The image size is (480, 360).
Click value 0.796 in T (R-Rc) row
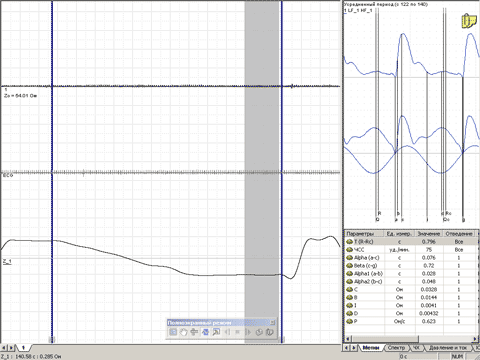coord(429,242)
